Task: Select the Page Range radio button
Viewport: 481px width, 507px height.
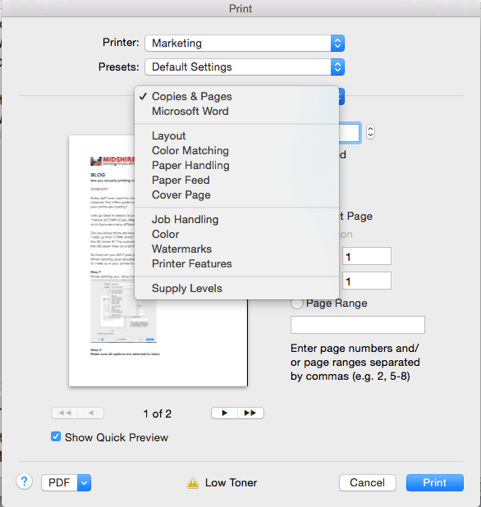Action: [297, 303]
